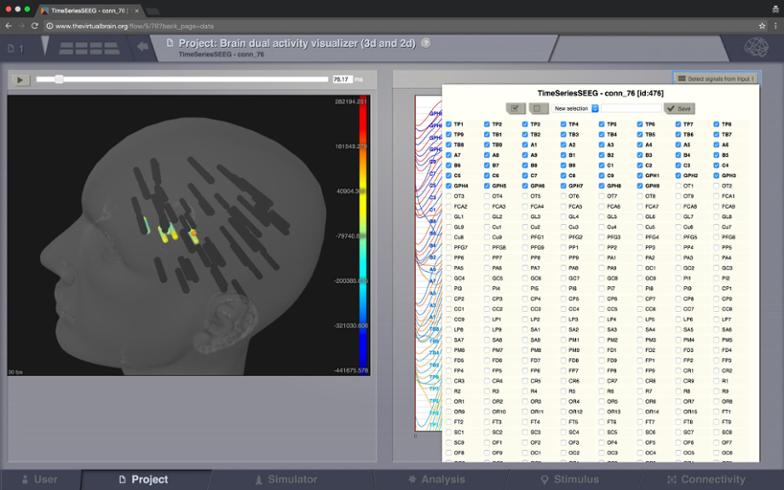
Task: Click the help icon beside the project title
Action: pyautogui.click(x=426, y=43)
